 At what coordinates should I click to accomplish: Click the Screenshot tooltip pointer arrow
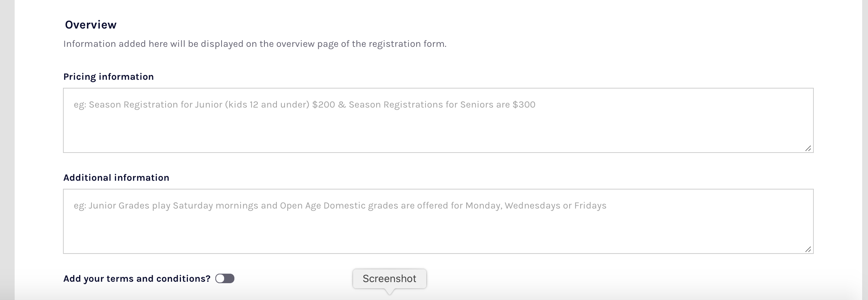390,292
